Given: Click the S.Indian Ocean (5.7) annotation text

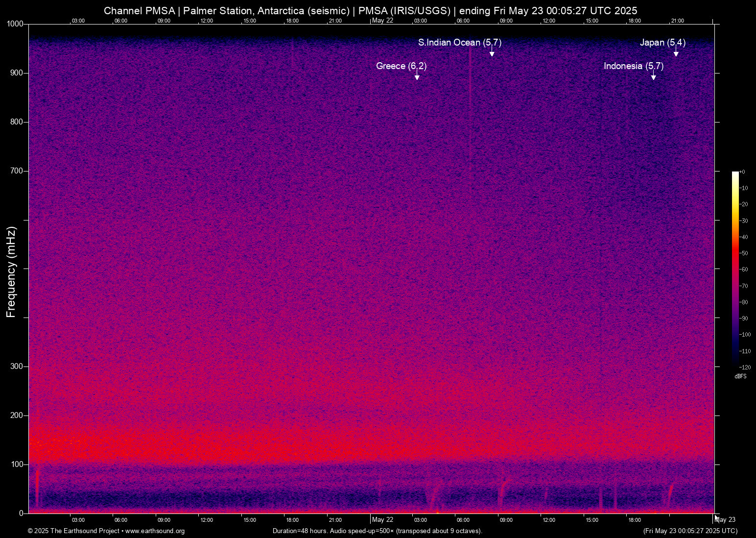Looking at the screenshot, I should (x=459, y=43).
